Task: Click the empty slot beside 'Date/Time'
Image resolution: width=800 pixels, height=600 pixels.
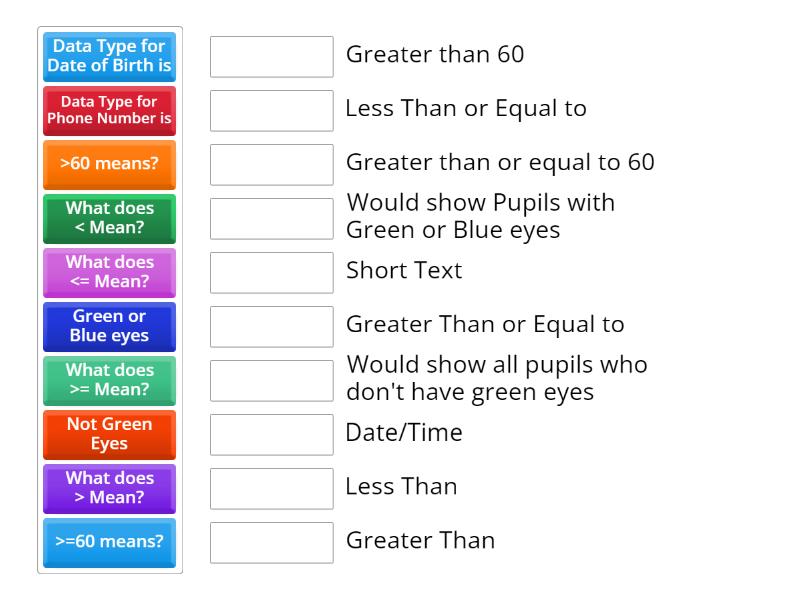Action: point(272,435)
